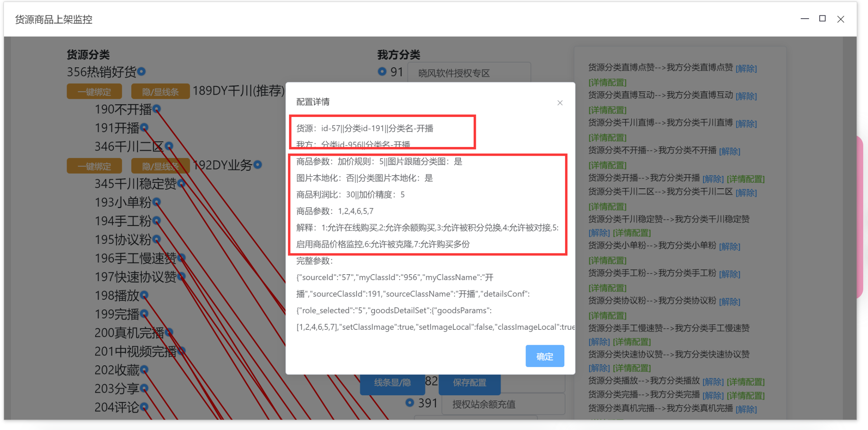
Task: Click 解除 for 货源分类开播 mapping
Action: point(713,179)
